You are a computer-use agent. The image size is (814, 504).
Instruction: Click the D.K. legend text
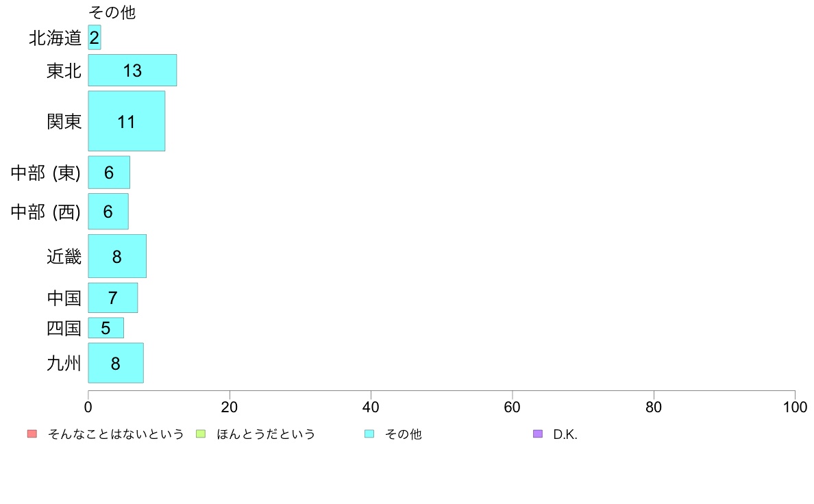tap(565, 434)
